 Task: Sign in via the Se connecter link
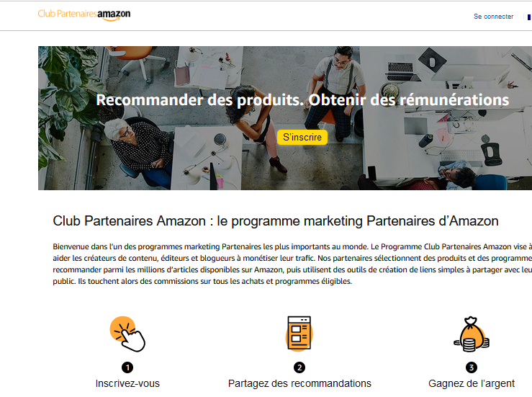click(x=493, y=17)
